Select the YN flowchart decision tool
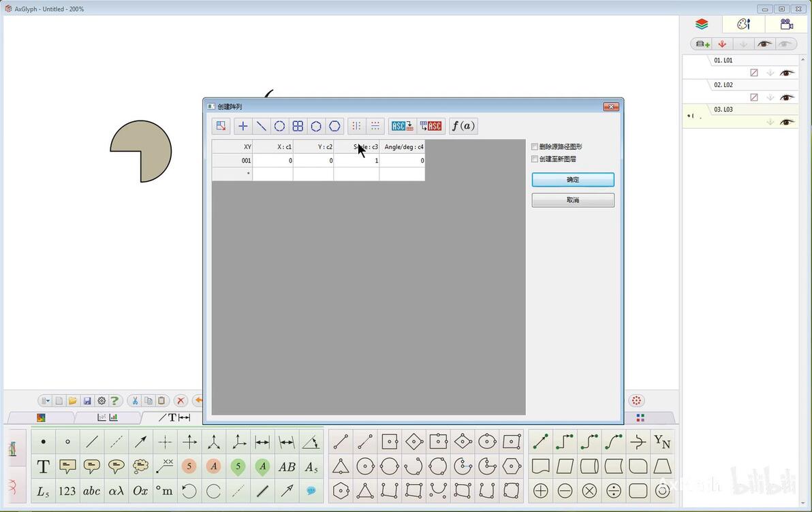The height and width of the screenshot is (512, 812). pos(662,442)
